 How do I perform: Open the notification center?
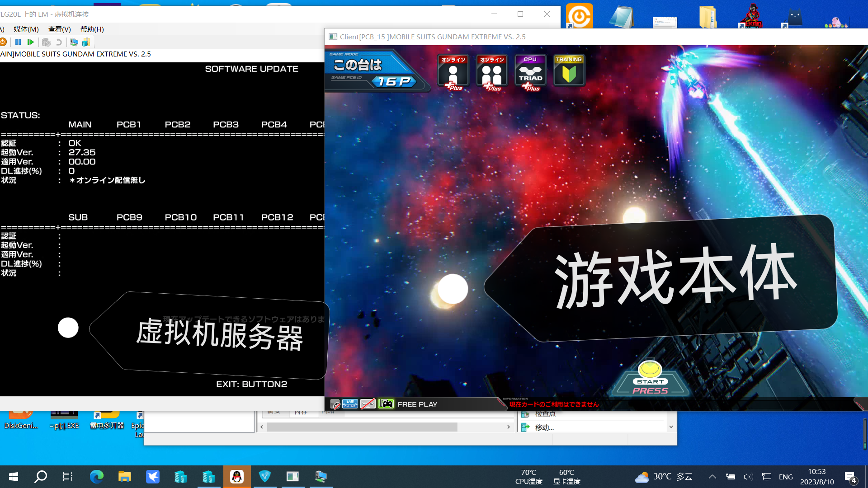coord(850,477)
